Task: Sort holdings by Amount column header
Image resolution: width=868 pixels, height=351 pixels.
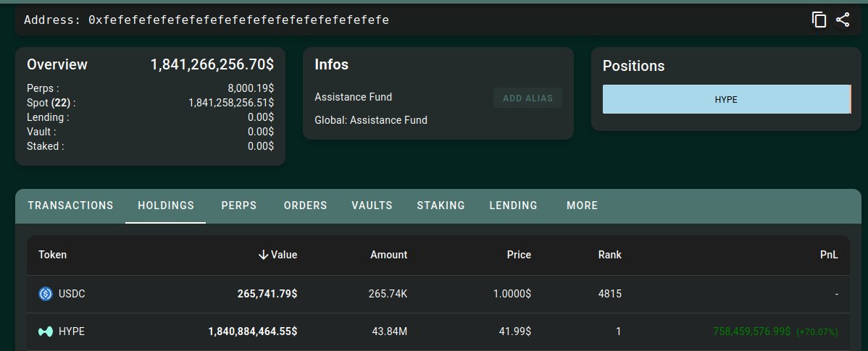Action: 388,255
